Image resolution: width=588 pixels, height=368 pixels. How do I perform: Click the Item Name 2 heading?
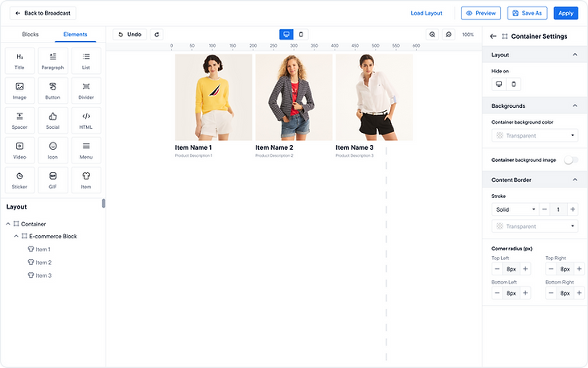274,147
